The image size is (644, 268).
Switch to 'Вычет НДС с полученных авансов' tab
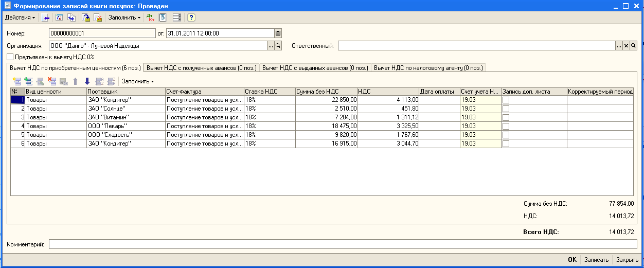[x=202, y=68]
